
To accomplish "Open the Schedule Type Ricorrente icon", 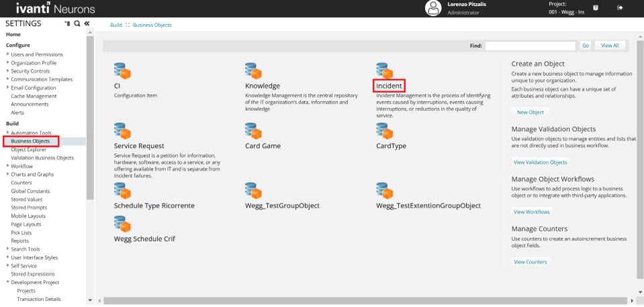I will coord(122,191).
